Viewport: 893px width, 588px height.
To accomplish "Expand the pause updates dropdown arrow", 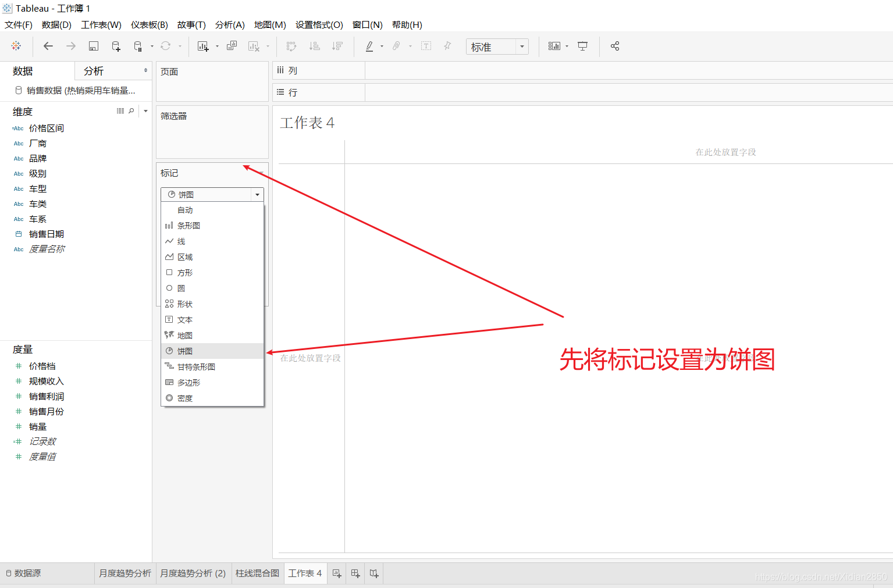I will point(152,46).
